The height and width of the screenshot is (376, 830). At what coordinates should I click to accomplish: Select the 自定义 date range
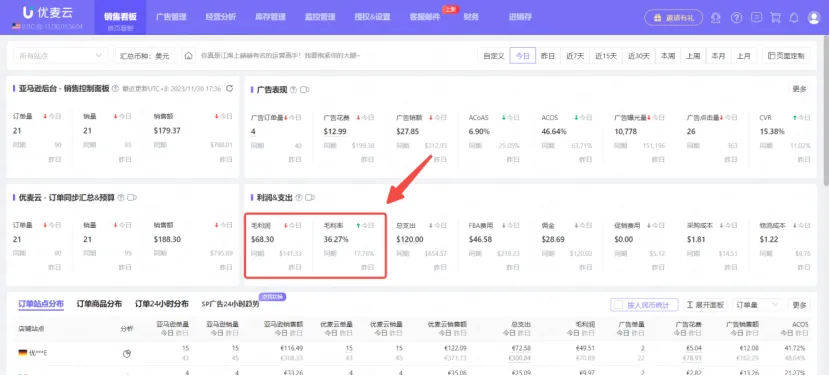493,56
